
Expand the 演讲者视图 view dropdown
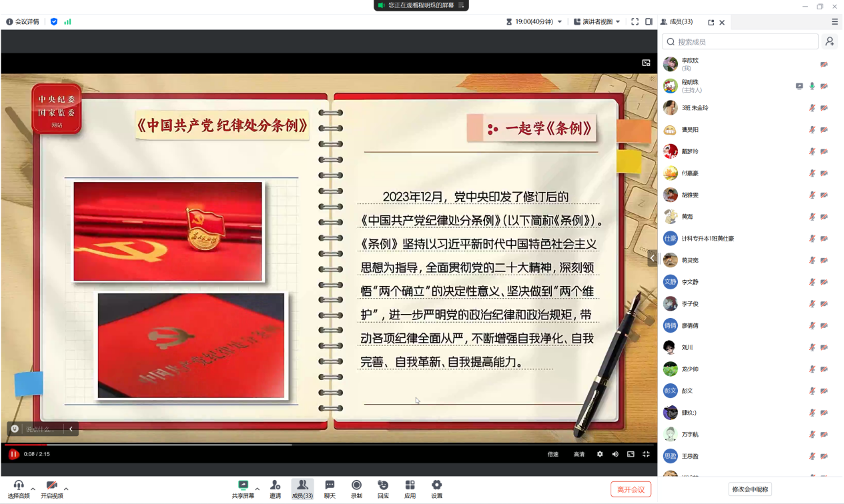click(618, 22)
